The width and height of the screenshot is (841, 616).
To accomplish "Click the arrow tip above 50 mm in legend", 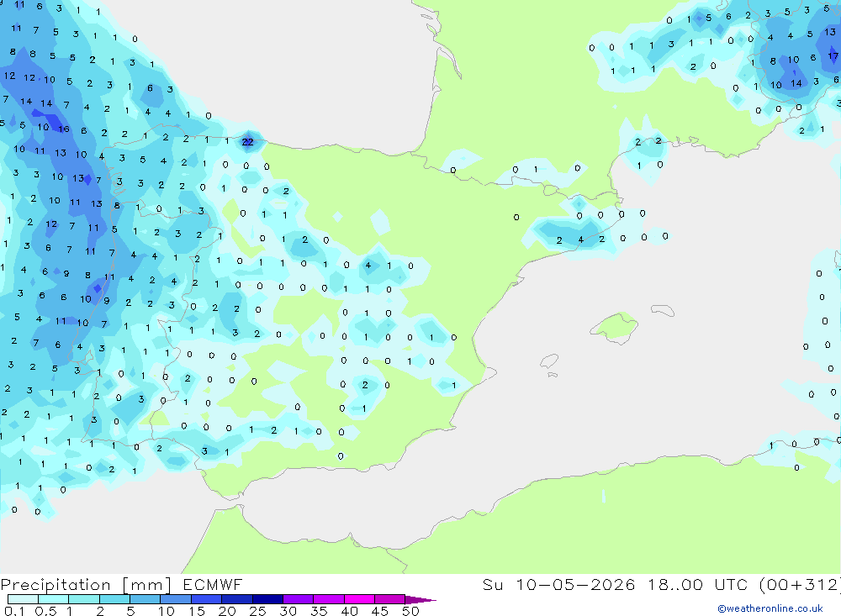I will pyautogui.click(x=420, y=600).
